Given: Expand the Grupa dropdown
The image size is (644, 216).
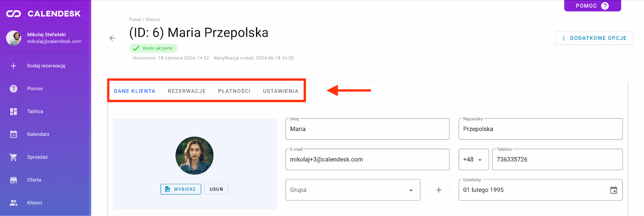Looking at the screenshot, I should pos(411,190).
